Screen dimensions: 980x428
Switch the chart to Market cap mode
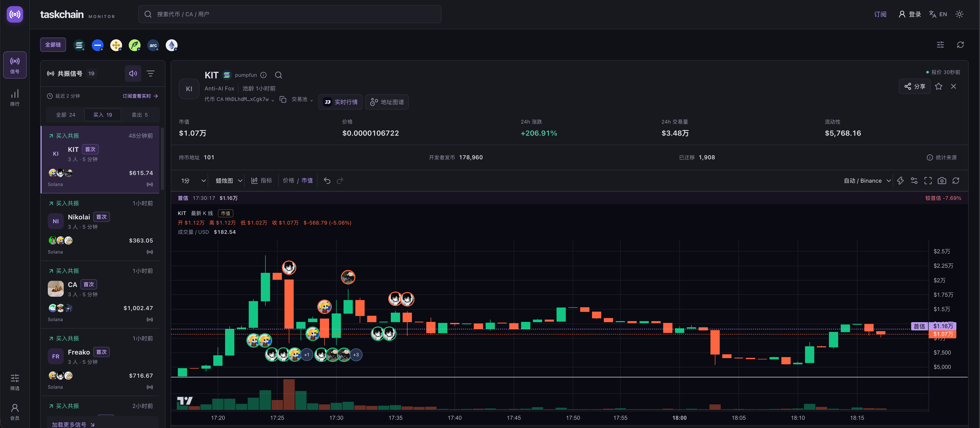[x=307, y=181]
